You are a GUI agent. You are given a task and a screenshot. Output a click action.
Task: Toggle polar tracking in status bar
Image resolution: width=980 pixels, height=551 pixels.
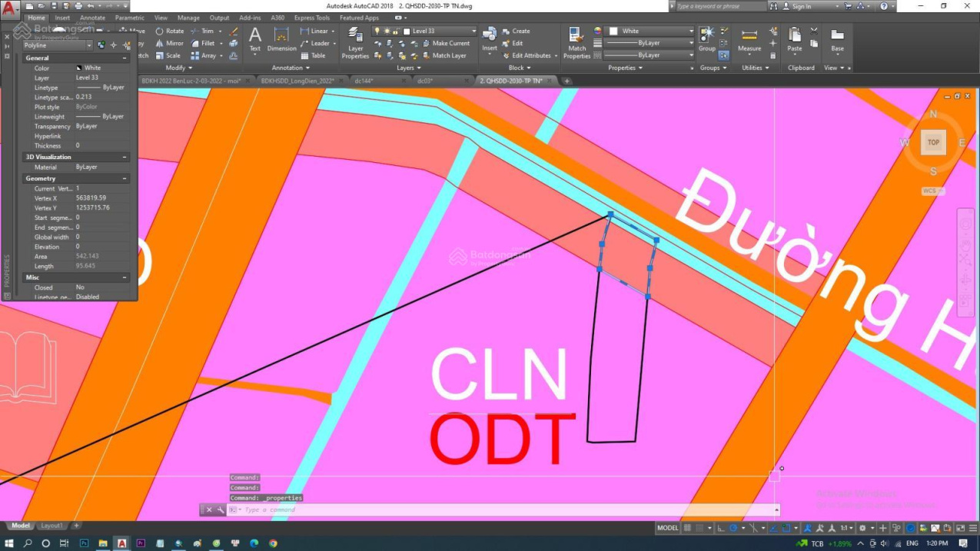click(733, 528)
